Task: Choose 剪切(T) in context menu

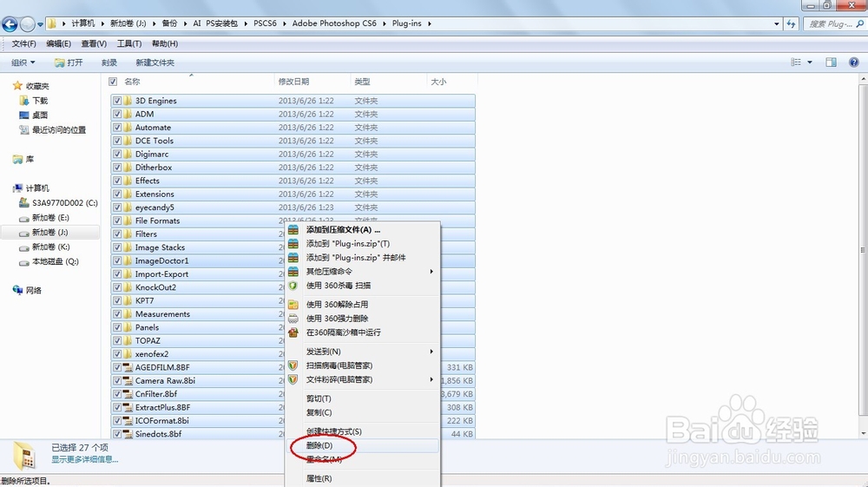Action: (319, 398)
